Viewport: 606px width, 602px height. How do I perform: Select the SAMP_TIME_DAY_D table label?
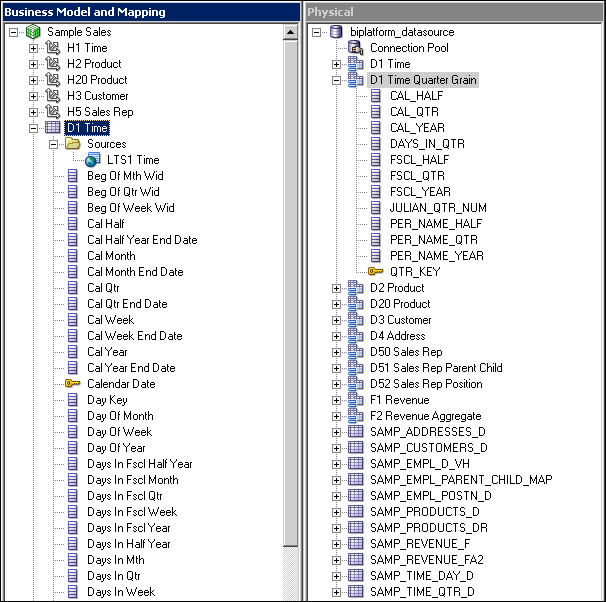422,576
